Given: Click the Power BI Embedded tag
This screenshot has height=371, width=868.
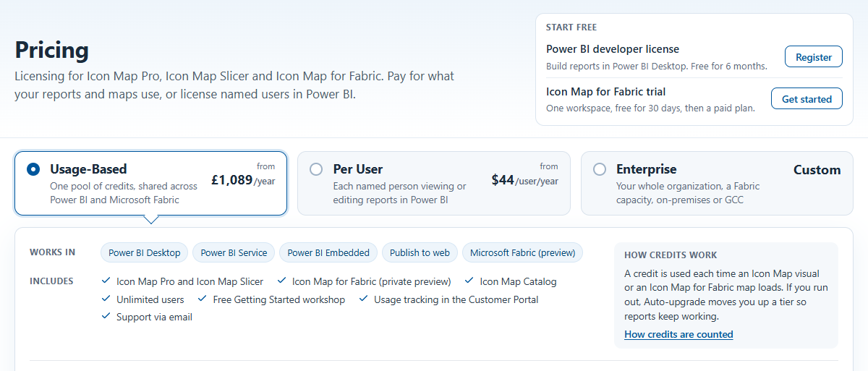Looking at the screenshot, I should [328, 252].
